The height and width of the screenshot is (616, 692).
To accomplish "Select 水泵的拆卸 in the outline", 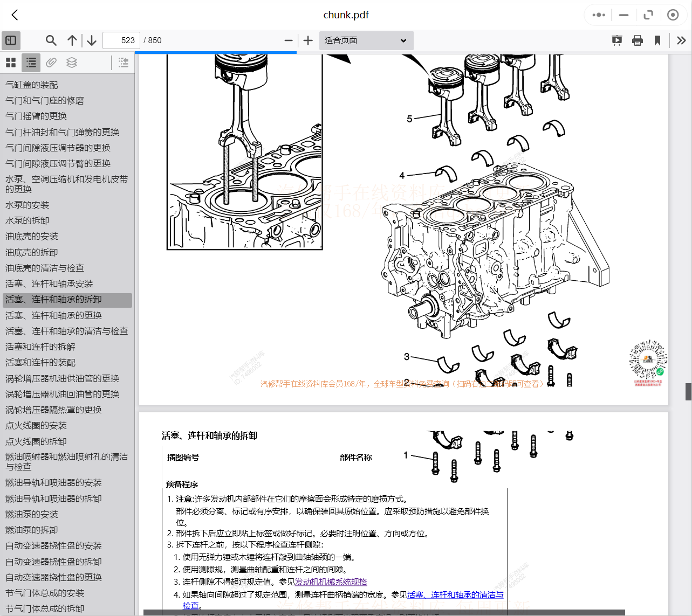I will [x=31, y=220].
